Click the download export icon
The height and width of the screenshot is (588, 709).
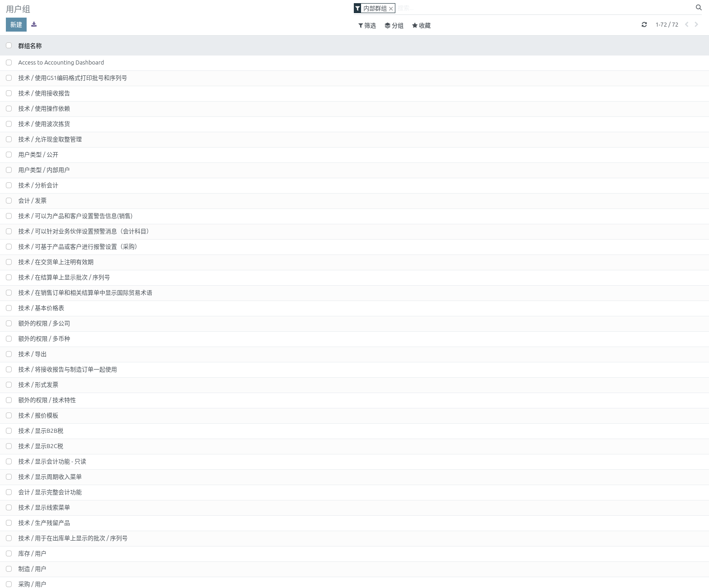coord(34,24)
